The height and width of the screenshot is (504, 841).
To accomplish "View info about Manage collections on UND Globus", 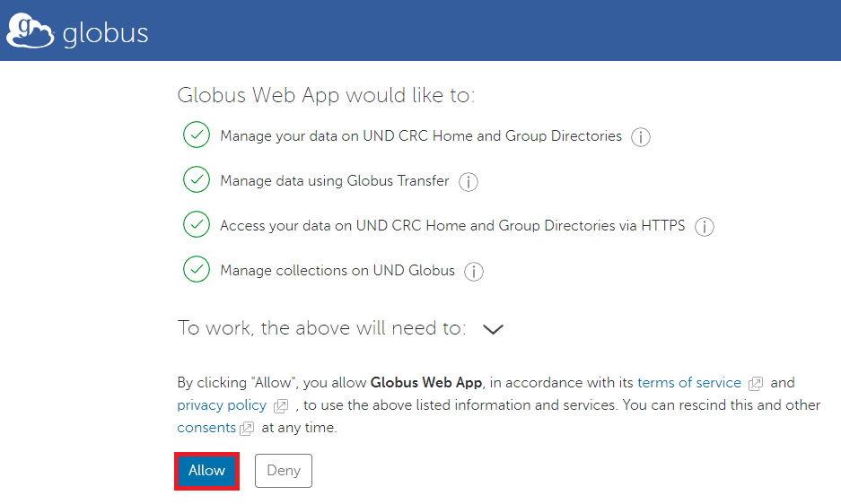I will [x=474, y=272].
